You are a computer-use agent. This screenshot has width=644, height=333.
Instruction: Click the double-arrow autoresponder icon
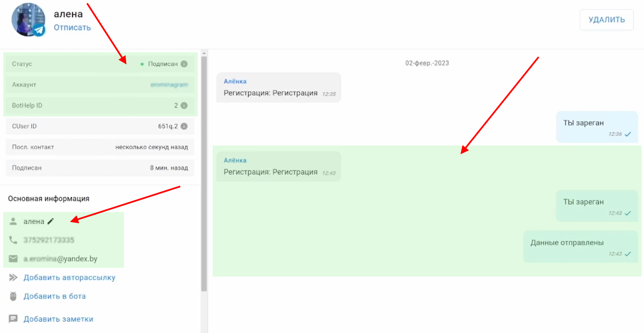click(13, 277)
